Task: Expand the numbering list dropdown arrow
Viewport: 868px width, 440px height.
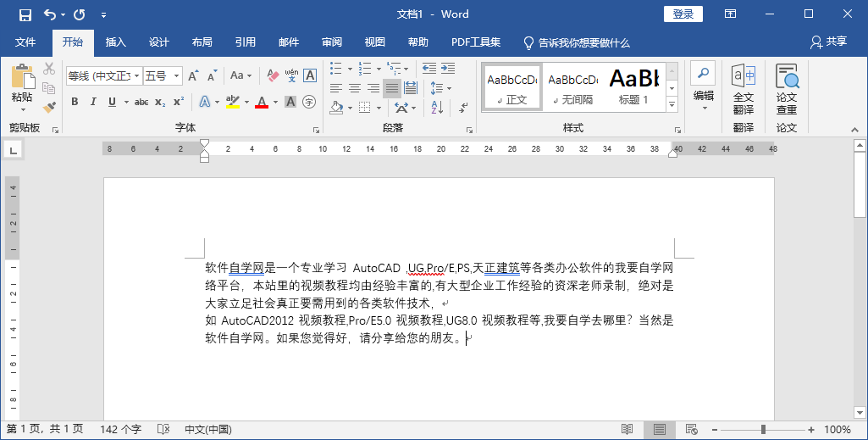Action: pos(379,69)
